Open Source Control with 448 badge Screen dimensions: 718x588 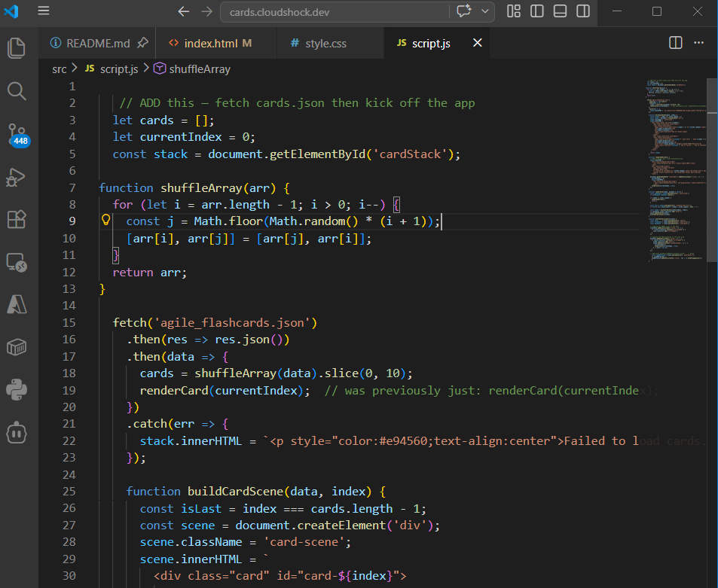[17, 134]
